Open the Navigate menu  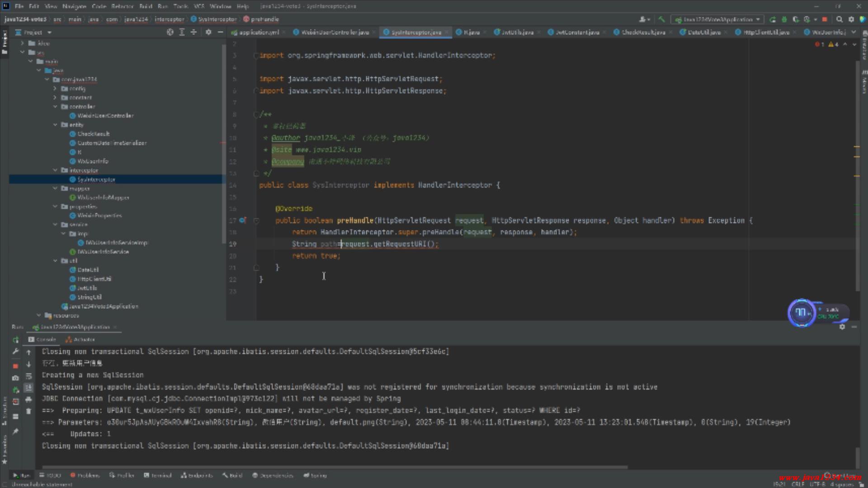[x=74, y=6]
